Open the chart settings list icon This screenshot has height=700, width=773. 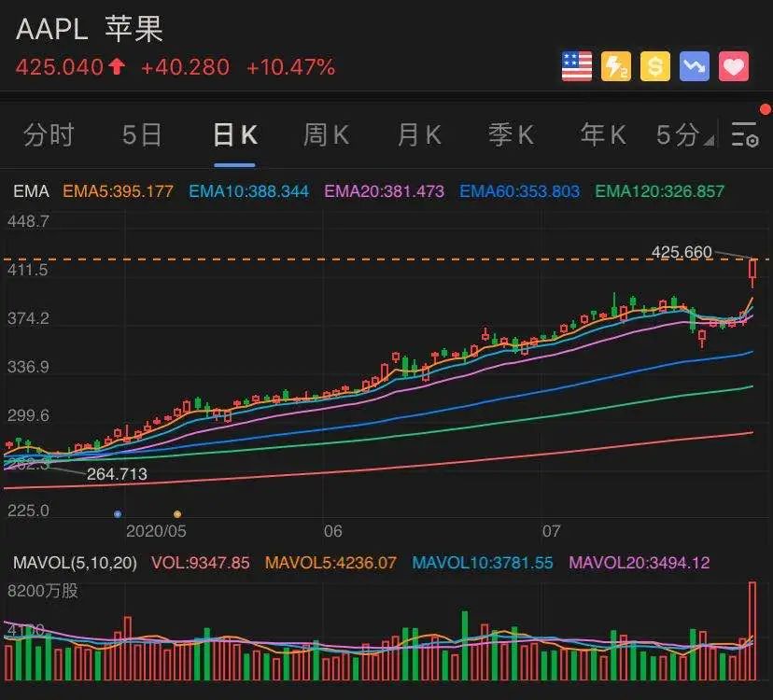745,134
